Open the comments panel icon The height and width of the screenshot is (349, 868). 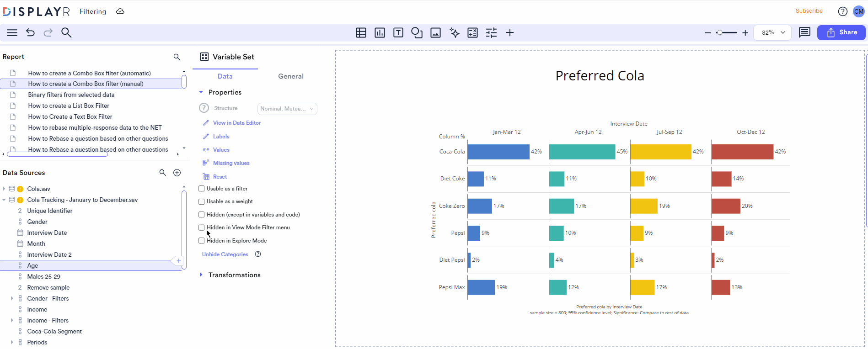point(804,32)
